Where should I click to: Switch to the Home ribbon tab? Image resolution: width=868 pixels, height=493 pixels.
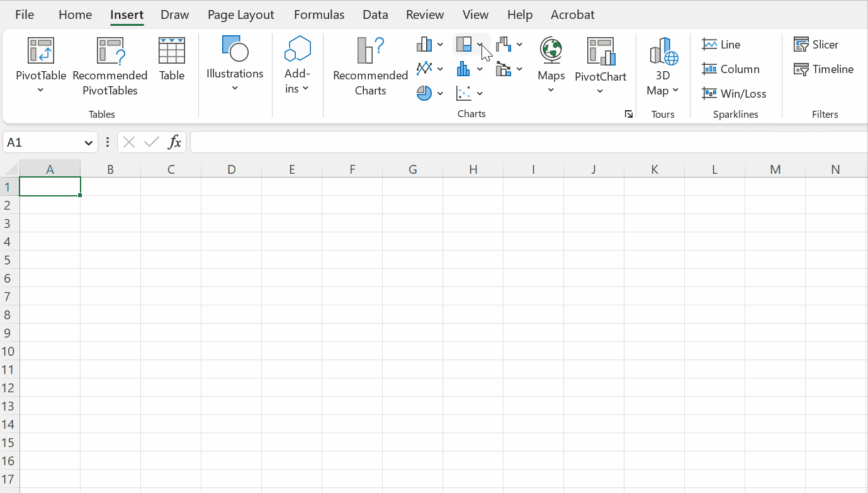pyautogui.click(x=75, y=14)
